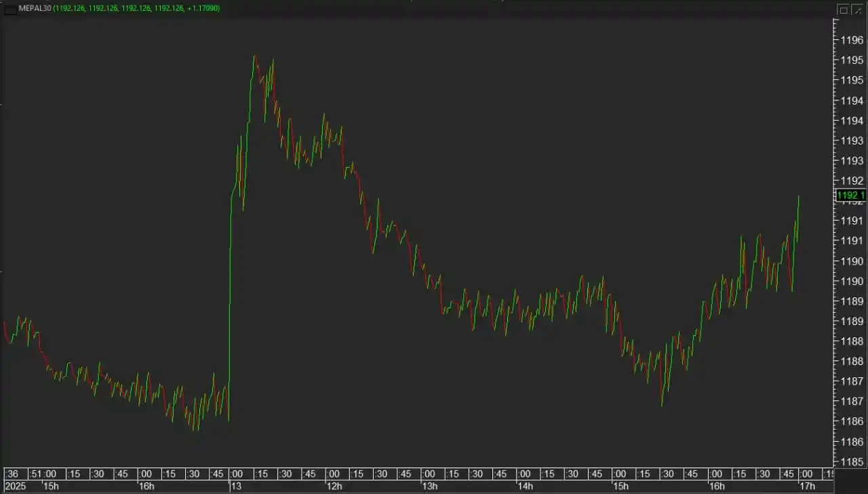Viewport: 868px width, 494px height.
Task: Click the 13h hour label on the time axis
Action: point(430,487)
